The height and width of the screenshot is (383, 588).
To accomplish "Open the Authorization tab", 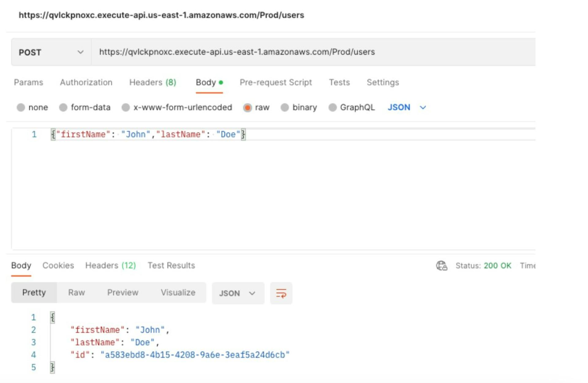I will [86, 82].
